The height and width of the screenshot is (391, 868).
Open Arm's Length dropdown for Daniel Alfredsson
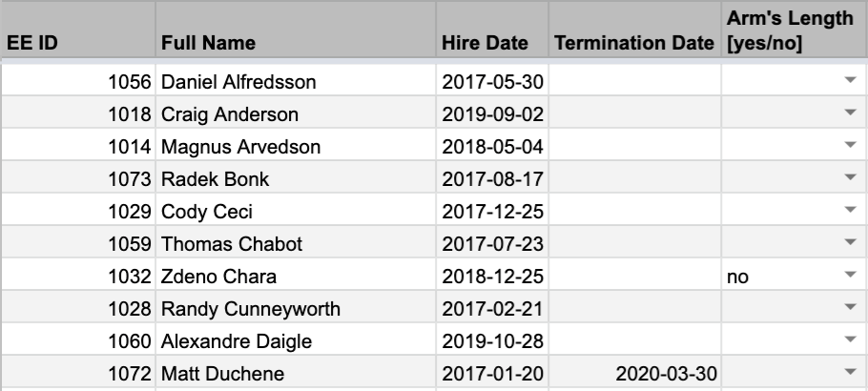tap(851, 83)
